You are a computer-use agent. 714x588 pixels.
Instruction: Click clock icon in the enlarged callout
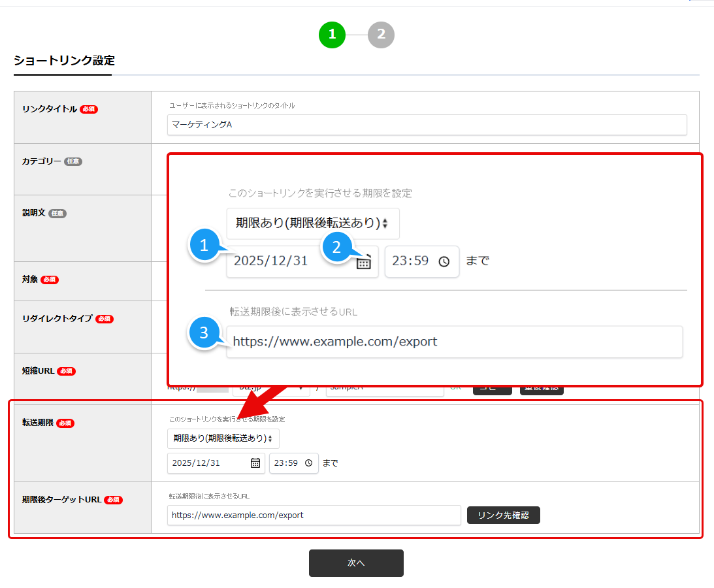(x=444, y=261)
